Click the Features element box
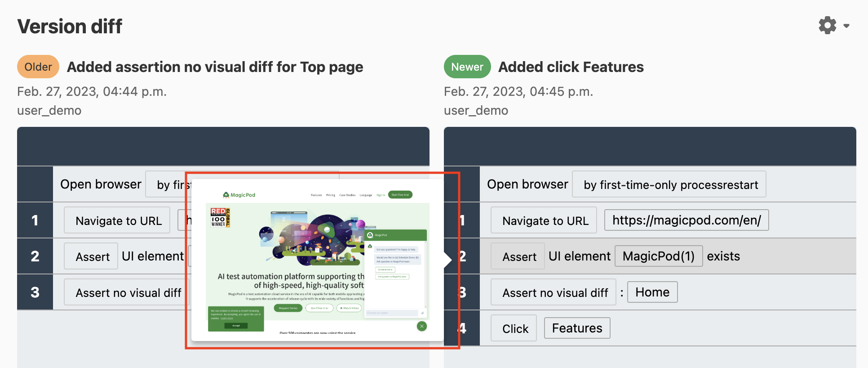 point(577,328)
